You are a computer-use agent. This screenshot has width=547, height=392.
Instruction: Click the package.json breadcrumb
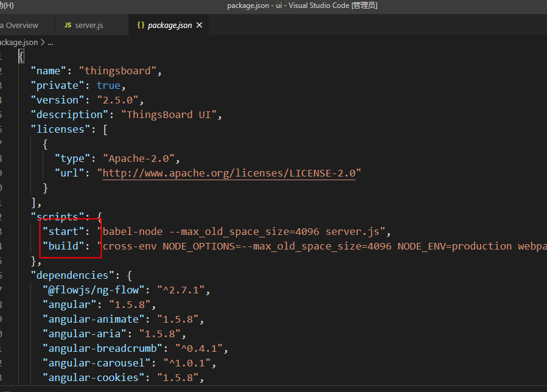tap(19, 43)
